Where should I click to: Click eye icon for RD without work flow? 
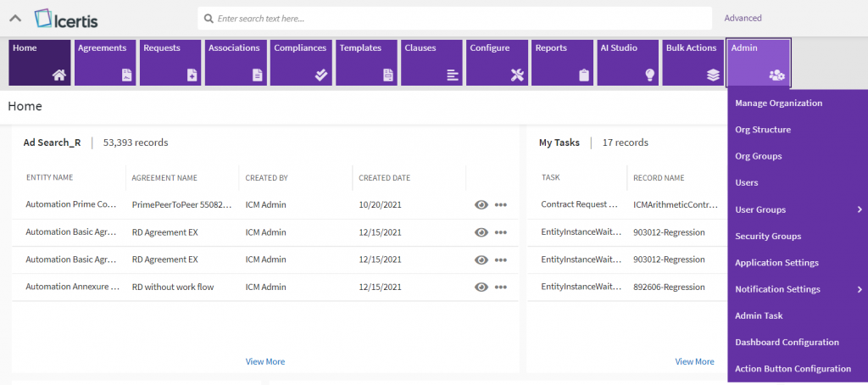481,287
